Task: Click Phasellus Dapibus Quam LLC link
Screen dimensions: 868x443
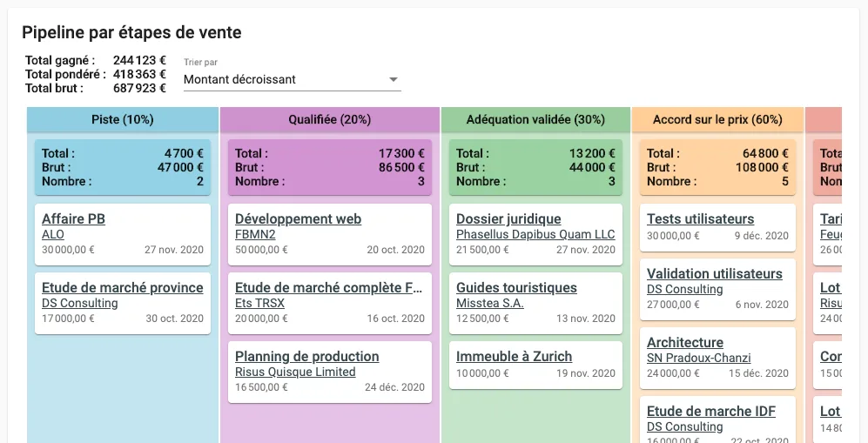Action: click(x=535, y=234)
